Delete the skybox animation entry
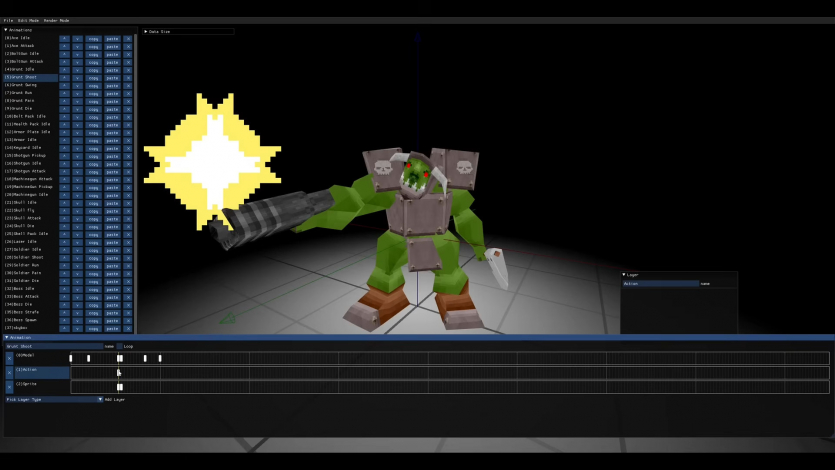The image size is (835, 470). pyautogui.click(x=128, y=327)
